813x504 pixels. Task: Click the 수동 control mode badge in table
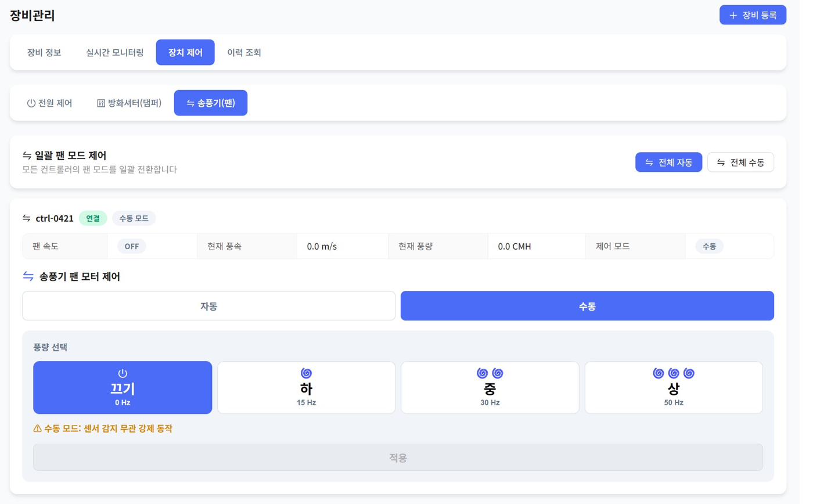(709, 246)
